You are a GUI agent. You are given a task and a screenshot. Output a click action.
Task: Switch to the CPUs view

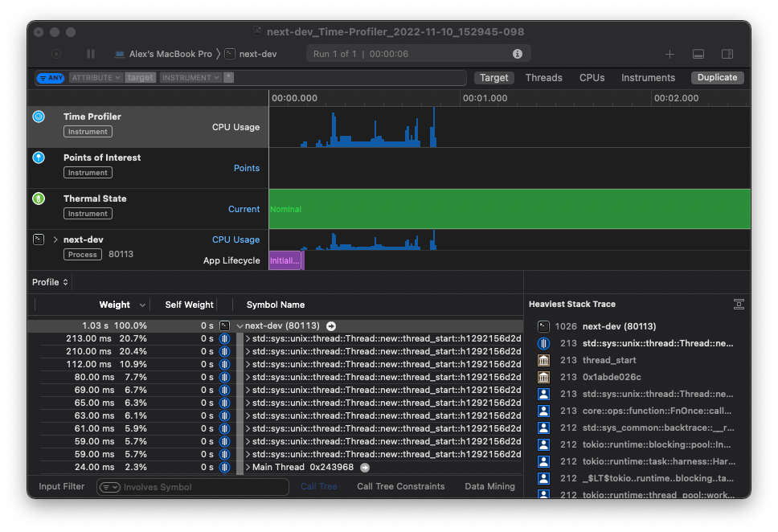(x=592, y=78)
